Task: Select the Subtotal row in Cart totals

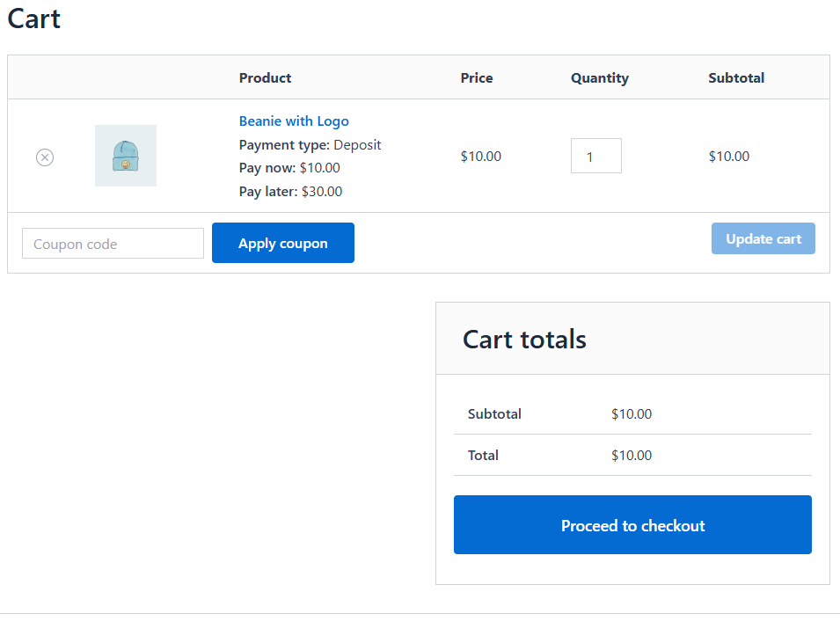Action: pos(495,413)
